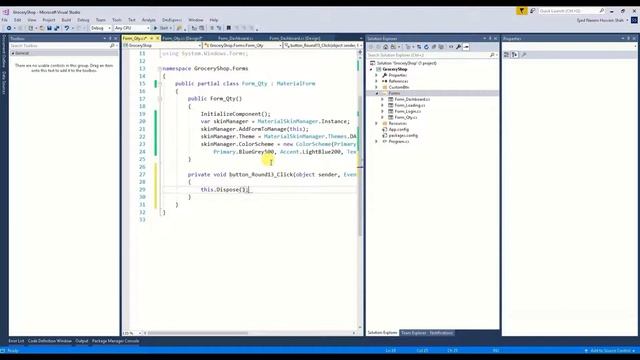Expand the Form_Dashboard.cs node

click(382, 99)
